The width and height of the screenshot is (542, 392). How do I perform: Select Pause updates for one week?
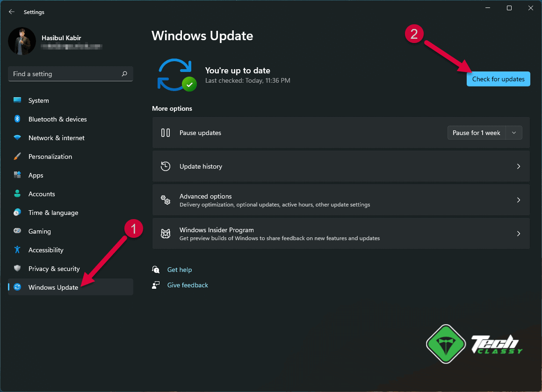pyautogui.click(x=477, y=133)
